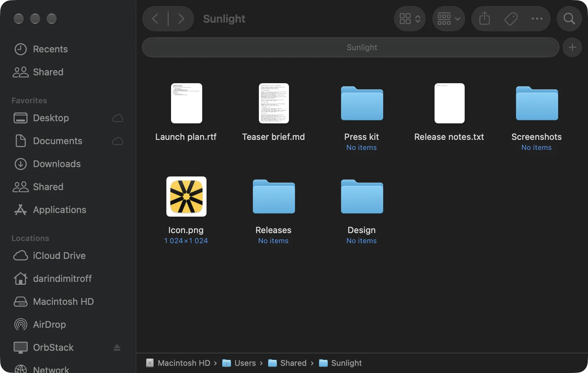The image size is (588, 373).
Task: Open the Downloads sidebar item
Action: point(68,164)
